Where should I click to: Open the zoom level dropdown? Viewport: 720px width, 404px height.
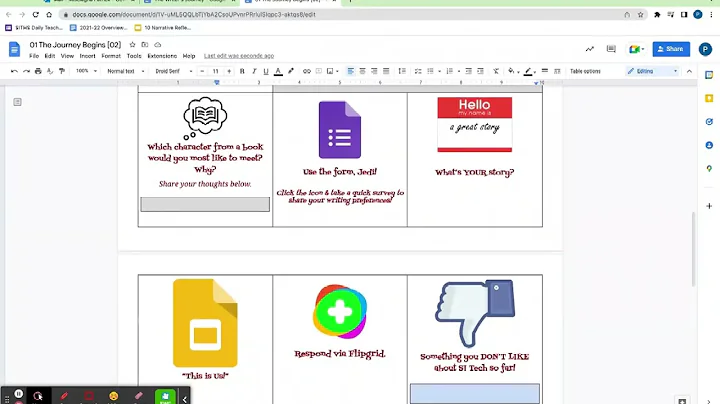tap(86, 71)
